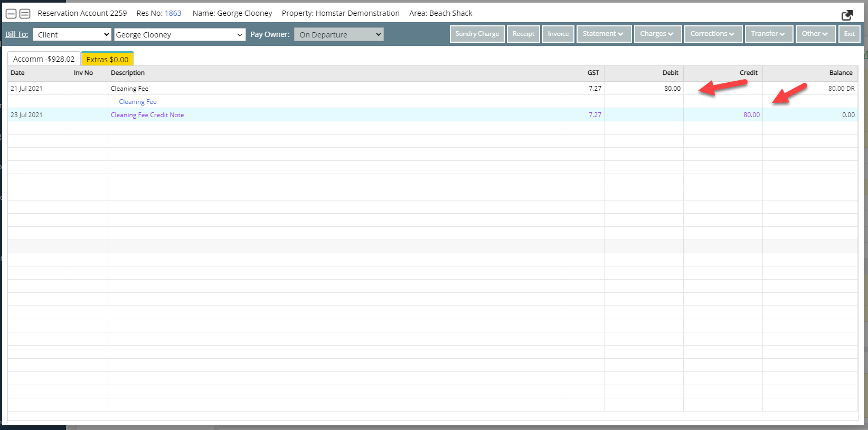Screen dimensions: 868x430
Task: Click the collapse rows icon at top left
Action: point(11,14)
